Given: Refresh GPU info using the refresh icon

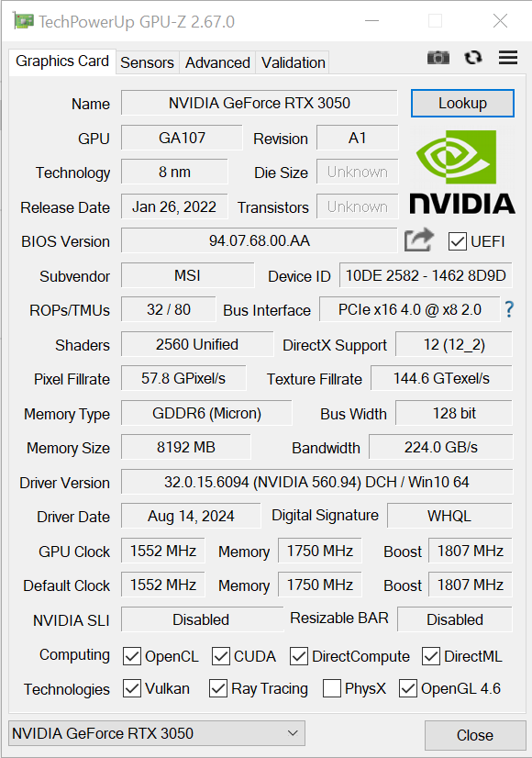Looking at the screenshot, I should tap(473, 58).
